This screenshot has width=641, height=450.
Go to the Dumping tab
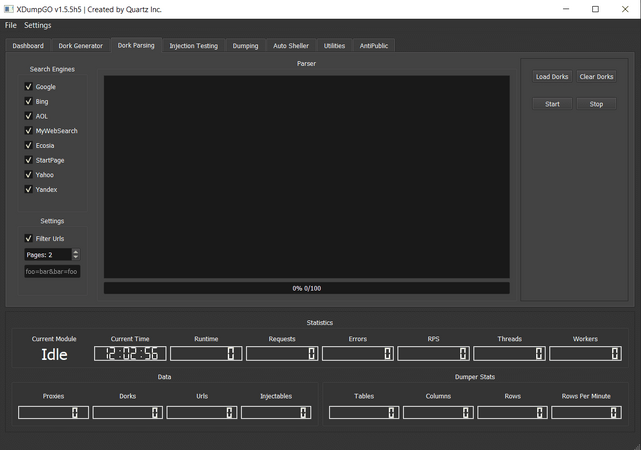[245, 46]
